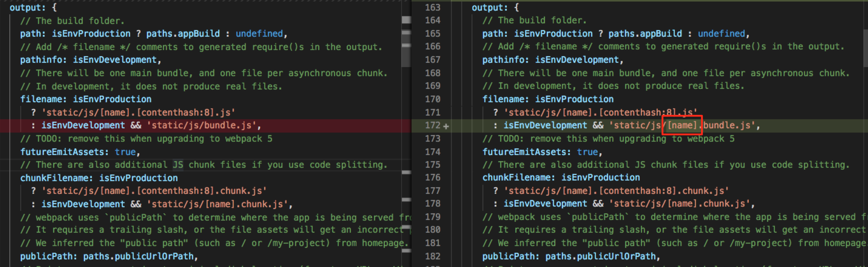Click 'output' keyword on line 163

pyautogui.click(x=488, y=7)
